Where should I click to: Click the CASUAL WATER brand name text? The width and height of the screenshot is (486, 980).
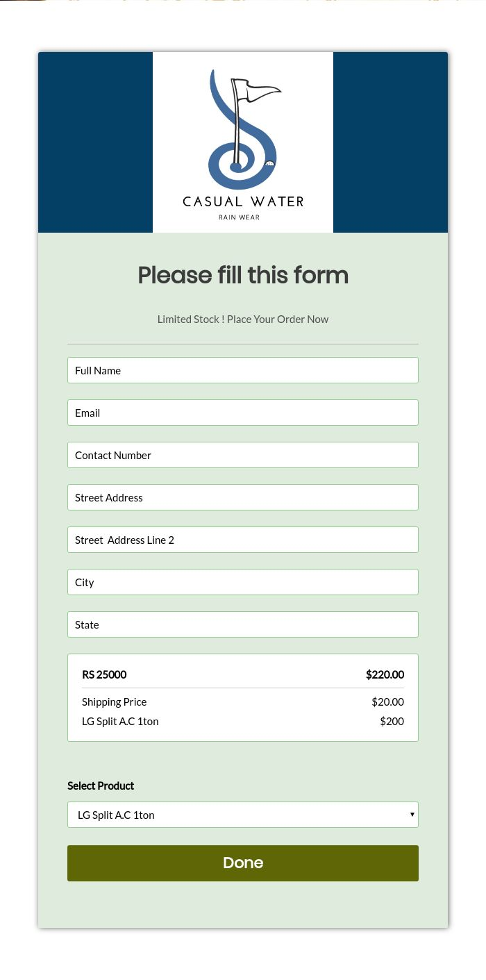tap(243, 201)
